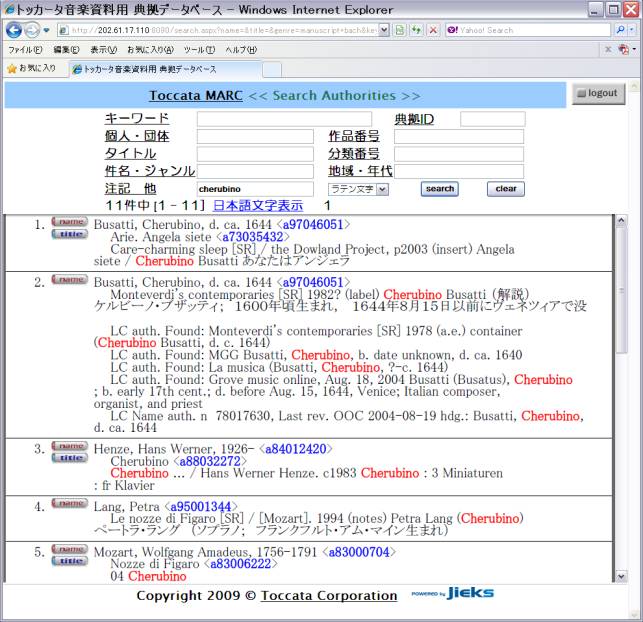Click the page address URL field
This screenshot has width=643, height=622.
223,30
